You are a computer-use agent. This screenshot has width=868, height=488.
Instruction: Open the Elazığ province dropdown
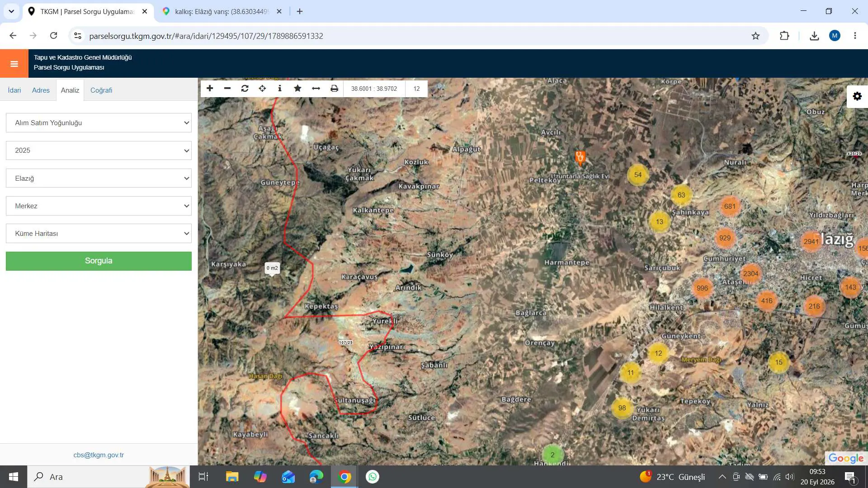pos(99,178)
